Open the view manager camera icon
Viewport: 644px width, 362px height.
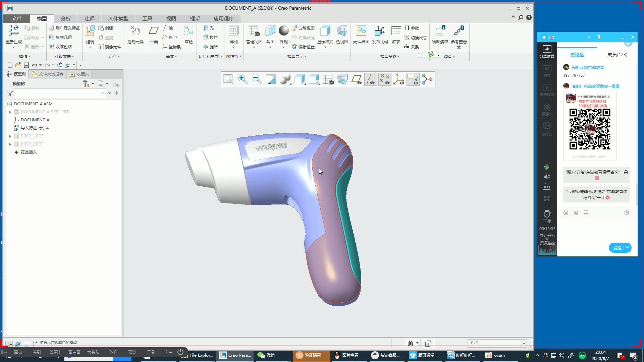[x=328, y=79]
